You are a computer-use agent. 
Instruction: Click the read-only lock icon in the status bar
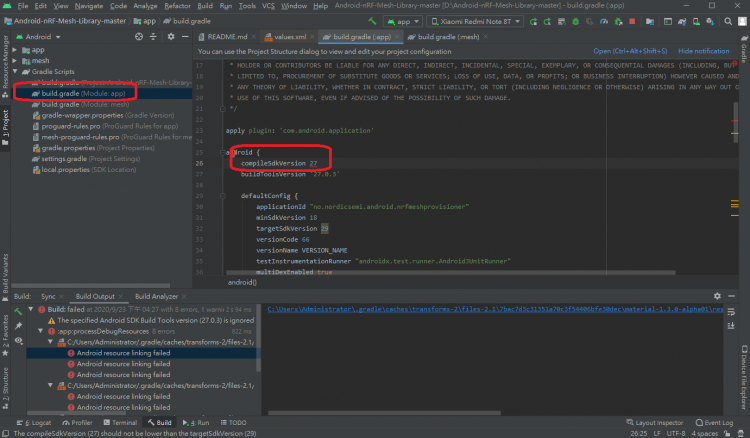(727, 433)
